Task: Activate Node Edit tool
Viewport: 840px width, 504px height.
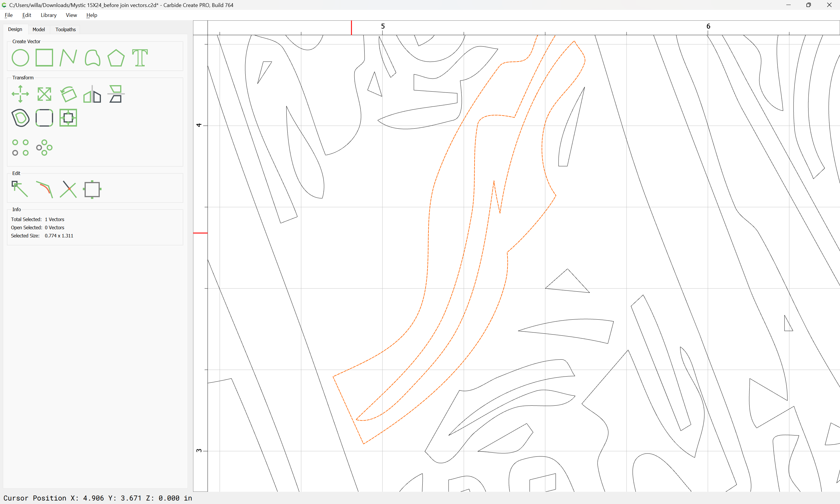Action: click(x=20, y=189)
